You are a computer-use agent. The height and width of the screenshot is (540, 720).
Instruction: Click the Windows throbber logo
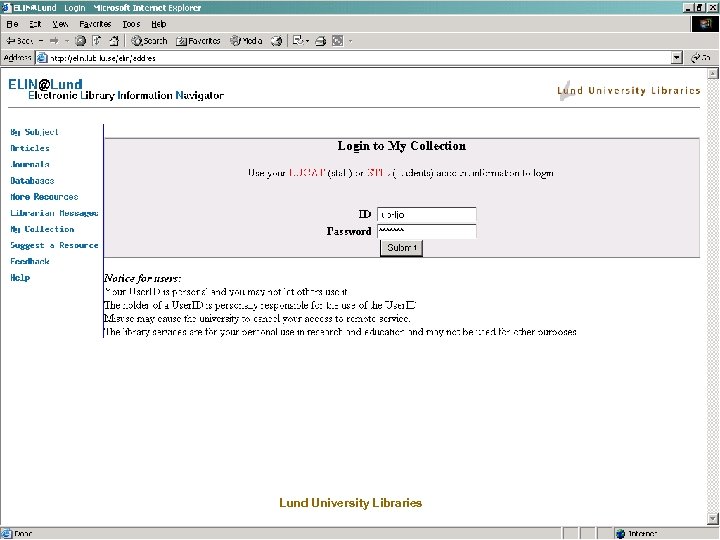coord(705,24)
